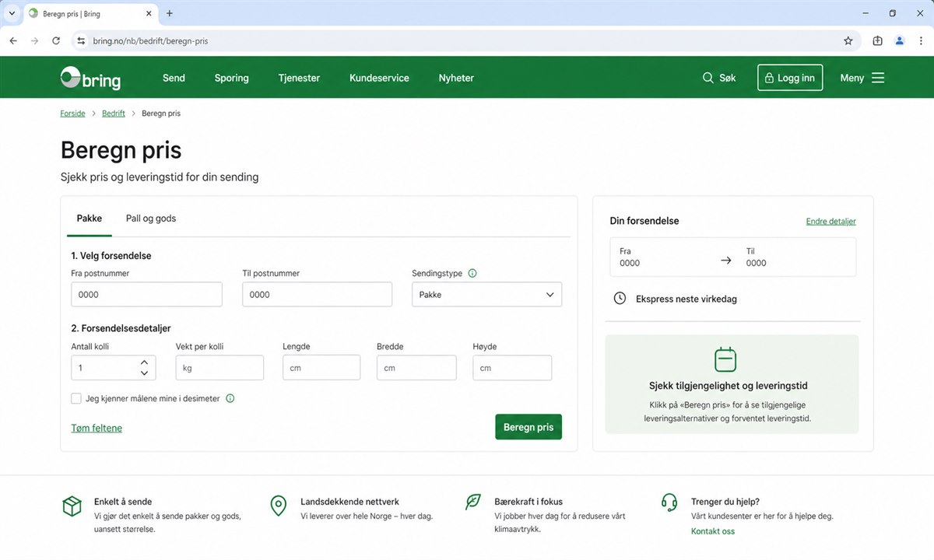Open browser extensions icon
This screenshot has height=560, width=934.
pos(877,40)
